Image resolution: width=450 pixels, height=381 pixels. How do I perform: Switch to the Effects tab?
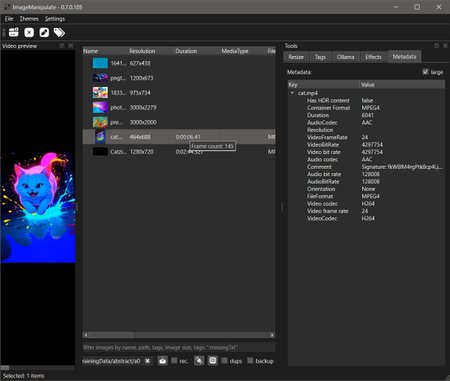pyautogui.click(x=373, y=57)
